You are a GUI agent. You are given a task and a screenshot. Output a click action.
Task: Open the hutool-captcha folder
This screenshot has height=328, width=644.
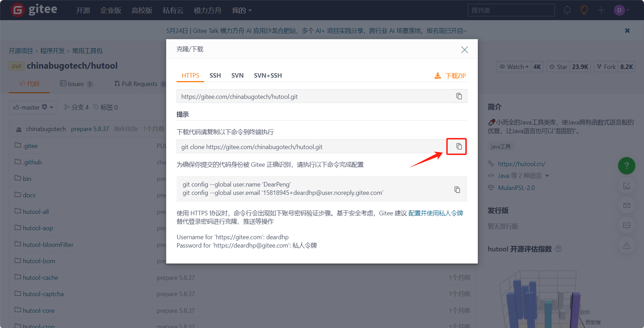tap(43, 294)
